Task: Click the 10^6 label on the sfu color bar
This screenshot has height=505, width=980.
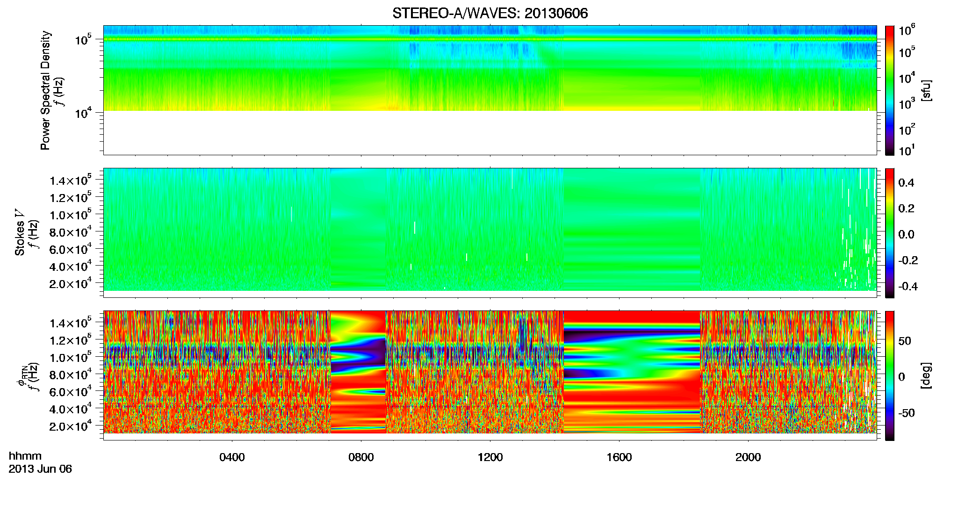Action: [907, 31]
